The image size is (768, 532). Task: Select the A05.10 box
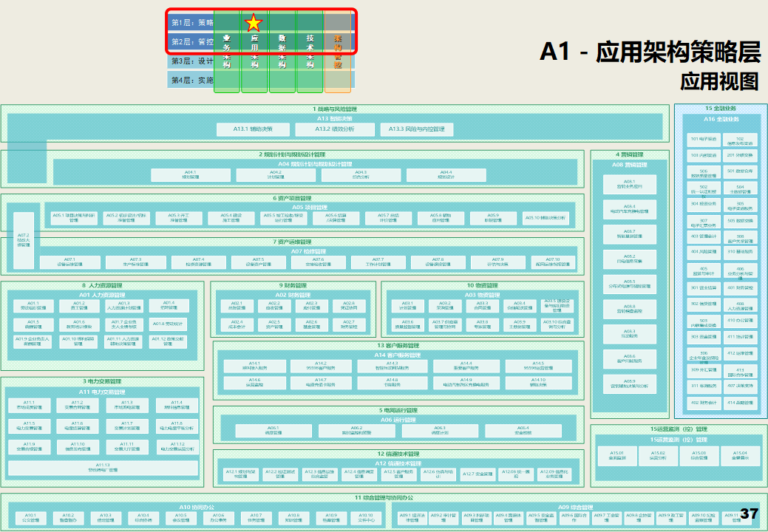[x=546, y=218]
